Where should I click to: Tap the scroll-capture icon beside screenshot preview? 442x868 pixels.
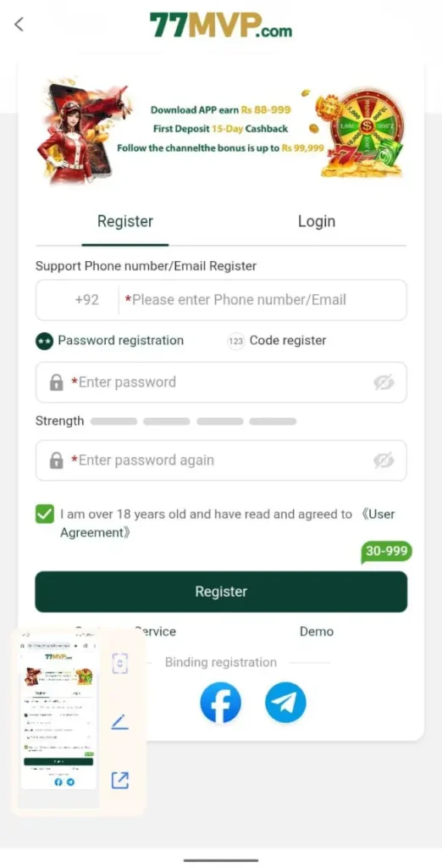click(x=120, y=663)
